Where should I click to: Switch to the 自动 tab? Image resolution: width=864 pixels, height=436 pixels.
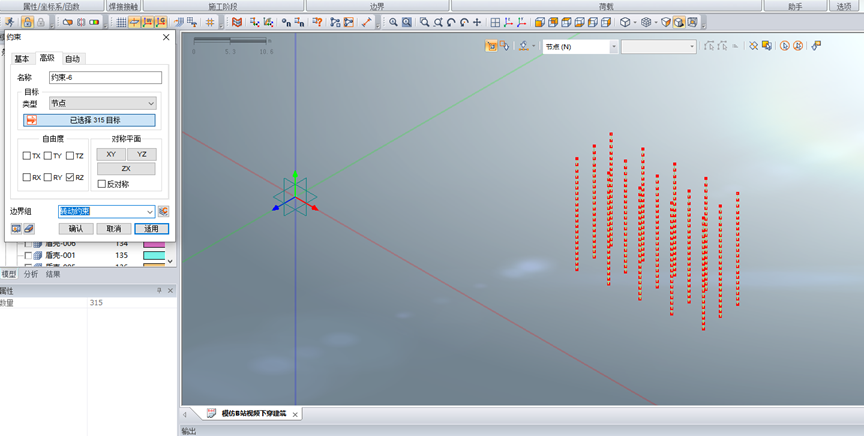[x=73, y=59]
